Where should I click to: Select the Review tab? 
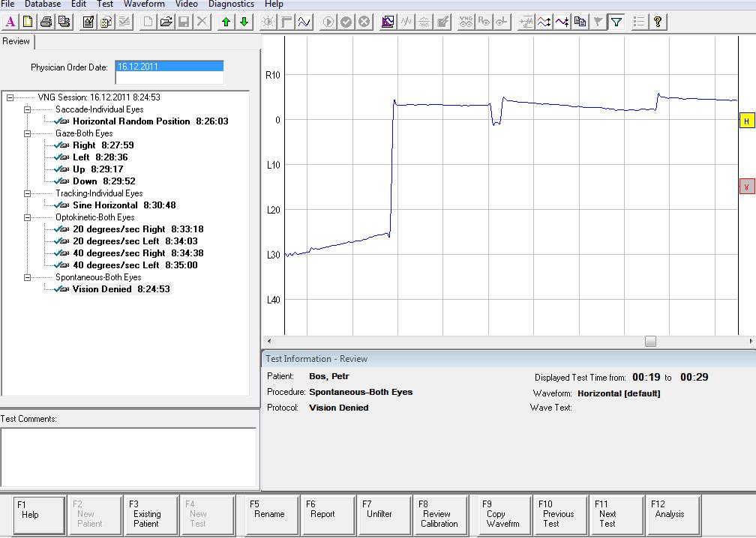tap(16, 41)
